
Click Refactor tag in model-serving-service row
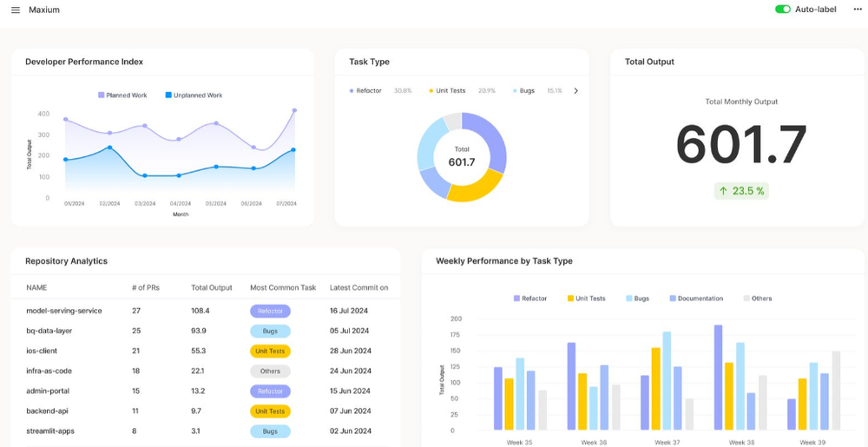[x=270, y=311]
